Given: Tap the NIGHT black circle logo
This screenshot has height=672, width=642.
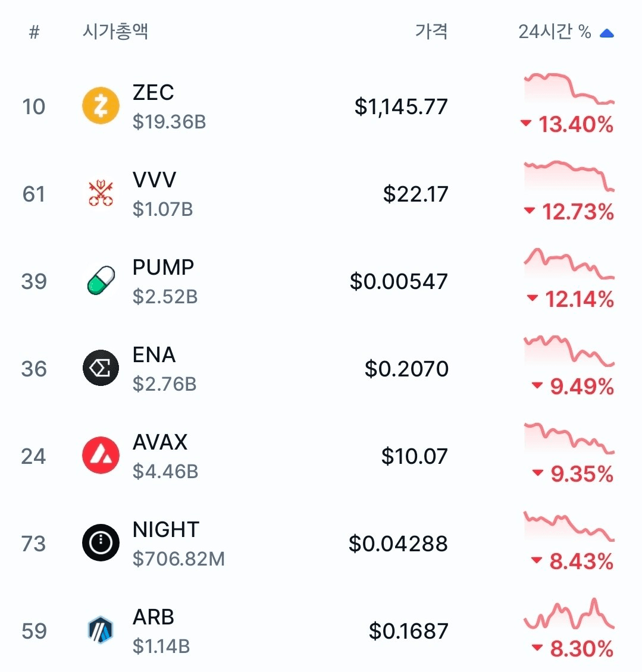Looking at the screenshot, I should (x=101, y=542).
